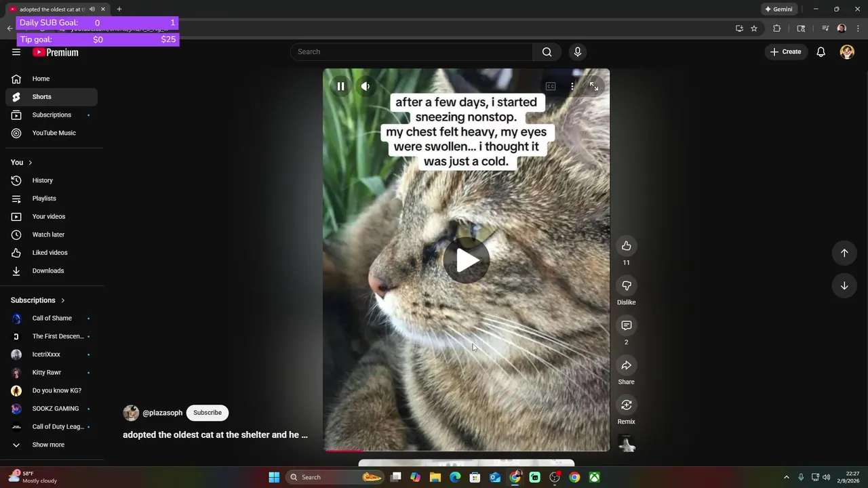The image size is (868, 488).
Task: Like this Short
Action: pos(626,246)
